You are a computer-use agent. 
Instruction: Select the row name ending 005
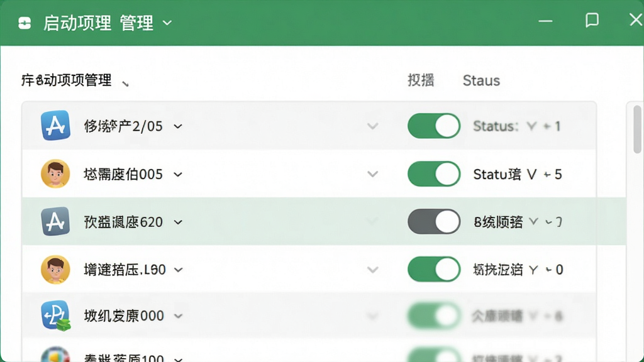pos(123,174)
